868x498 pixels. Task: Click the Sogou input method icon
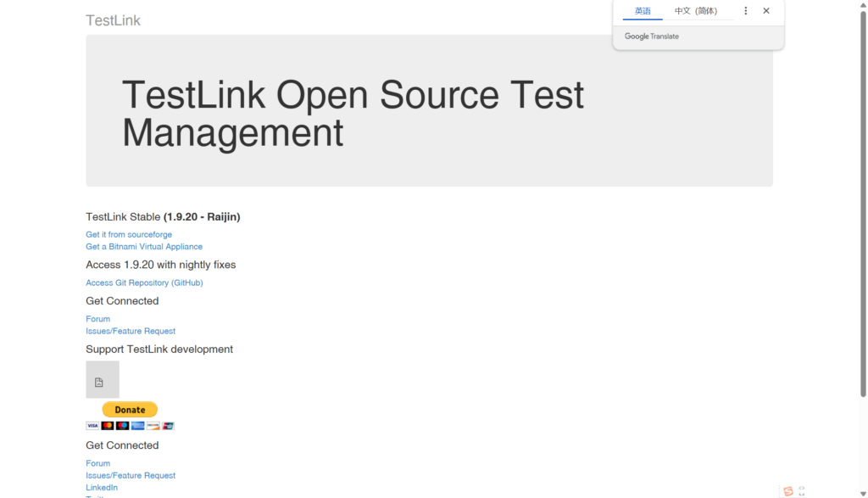tap(788, 491)
